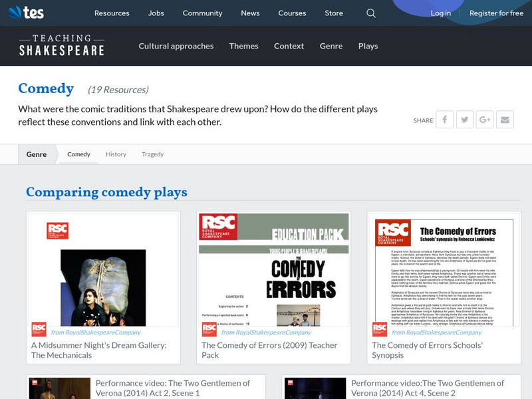Open the search magnifier icon
This screenshot has height=399, width=532.
[371, 13]
